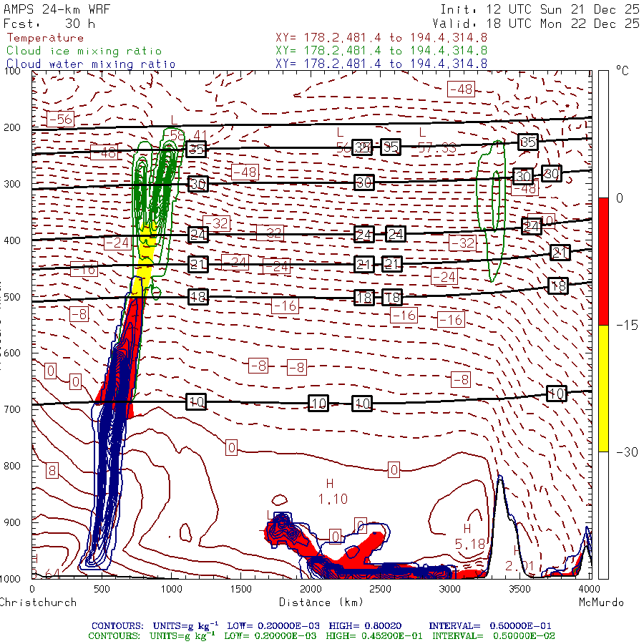Click the '5.18' temperature maximum value

(470, 545)
